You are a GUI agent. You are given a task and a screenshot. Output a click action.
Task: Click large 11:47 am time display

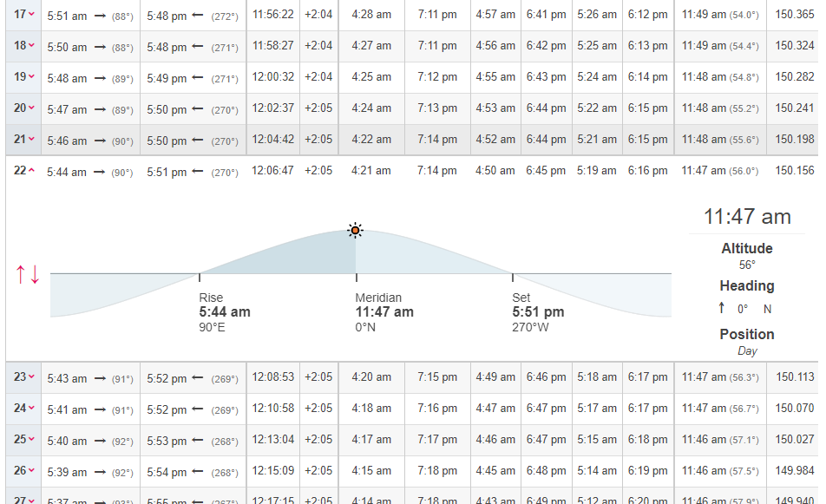(x=747, y=217)
